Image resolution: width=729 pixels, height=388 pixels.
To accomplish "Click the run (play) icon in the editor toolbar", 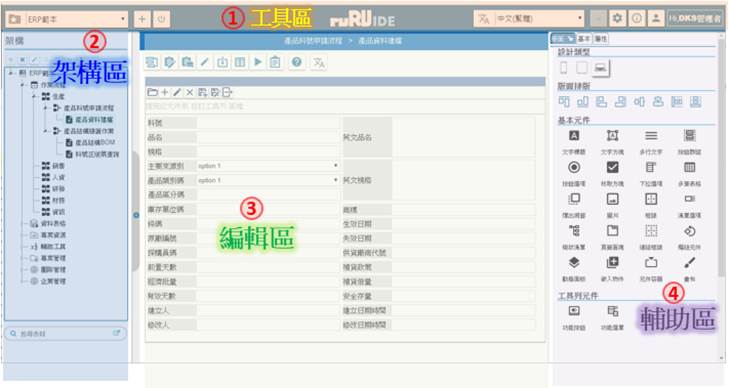I will click(258, 62).
